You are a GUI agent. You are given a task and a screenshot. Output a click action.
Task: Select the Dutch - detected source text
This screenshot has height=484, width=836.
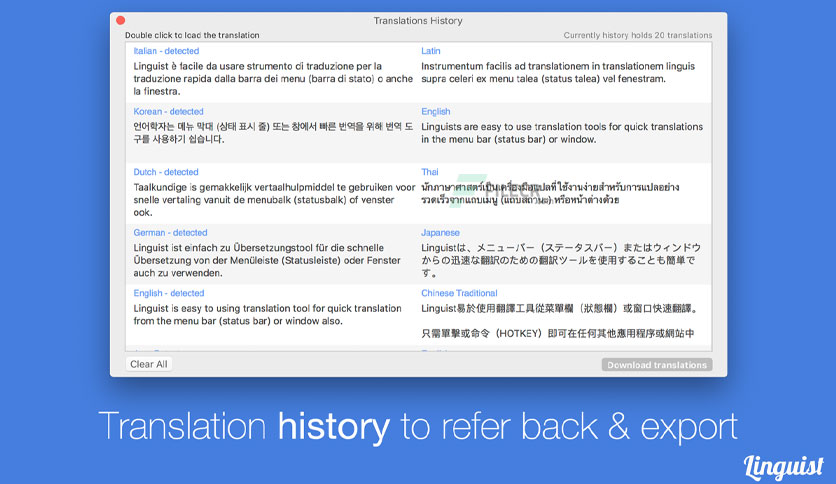(x=274, y=200)
